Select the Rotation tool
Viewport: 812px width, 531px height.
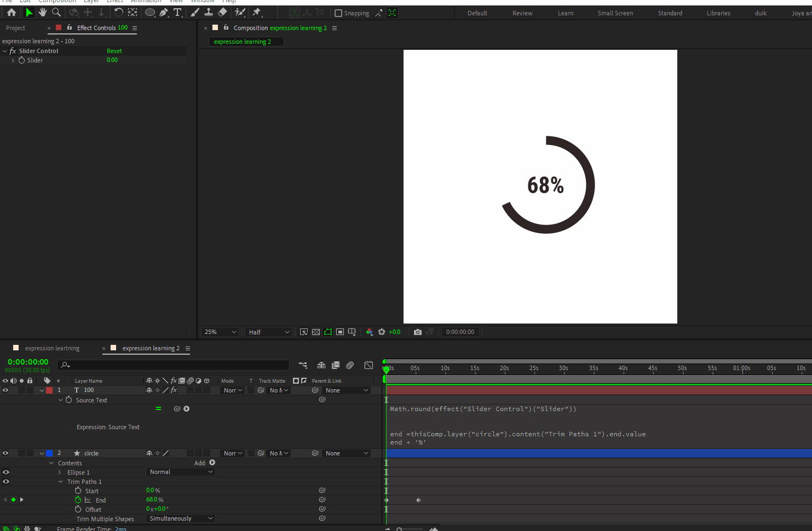pyautogui.click(x=118, y=12)
